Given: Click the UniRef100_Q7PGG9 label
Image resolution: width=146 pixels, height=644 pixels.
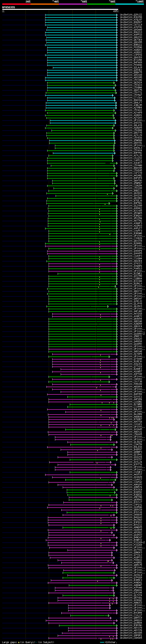Looking at the screenshot, I should click(131, 577).
